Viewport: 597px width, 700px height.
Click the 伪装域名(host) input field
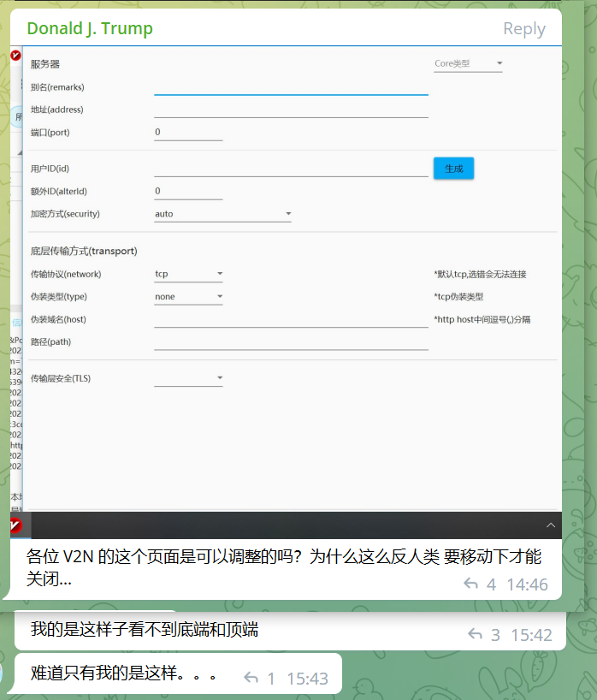(x=291, y=319)
